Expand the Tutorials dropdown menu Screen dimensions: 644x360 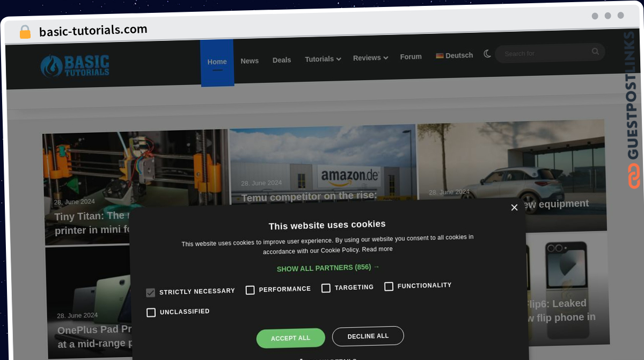pyautogui.click(x=323, y=59)
